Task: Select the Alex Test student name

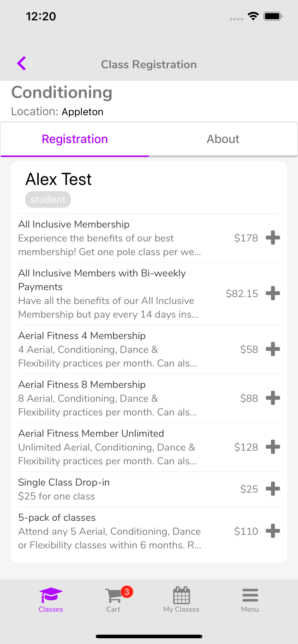Action: tap(59, 179)
